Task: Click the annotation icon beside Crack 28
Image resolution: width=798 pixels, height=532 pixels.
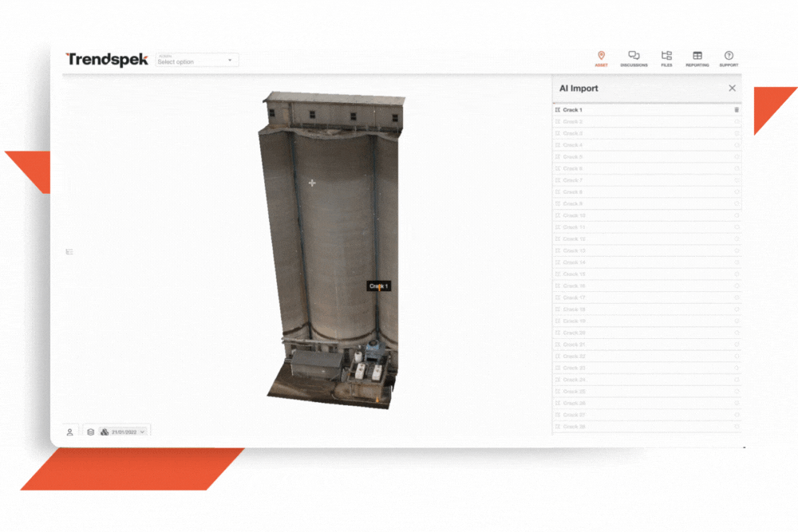Action: (558, 426)
